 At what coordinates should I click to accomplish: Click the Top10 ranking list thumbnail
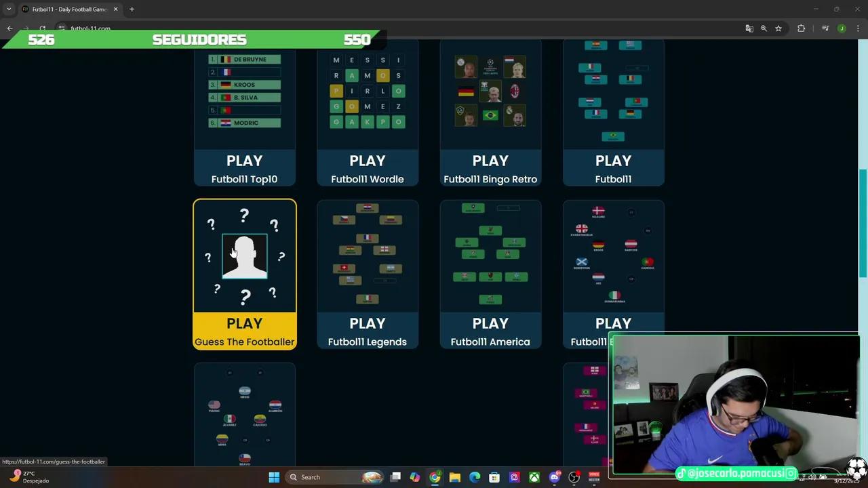244,91
